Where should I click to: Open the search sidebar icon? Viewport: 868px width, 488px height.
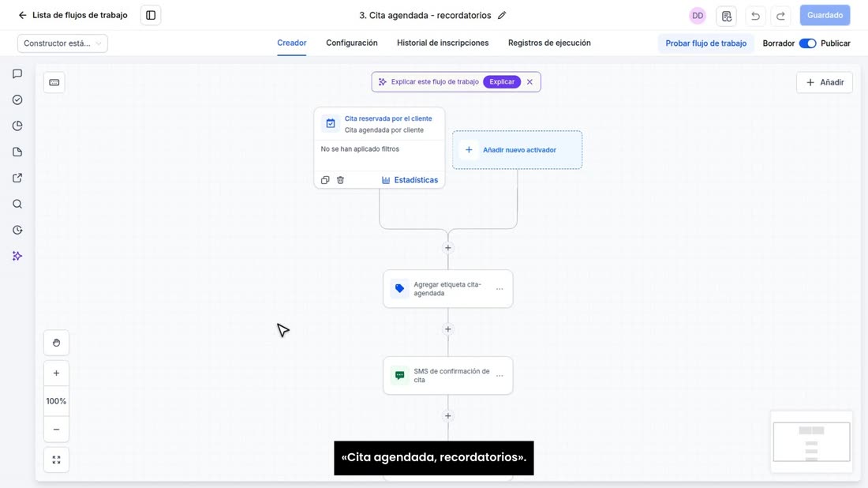17,204
